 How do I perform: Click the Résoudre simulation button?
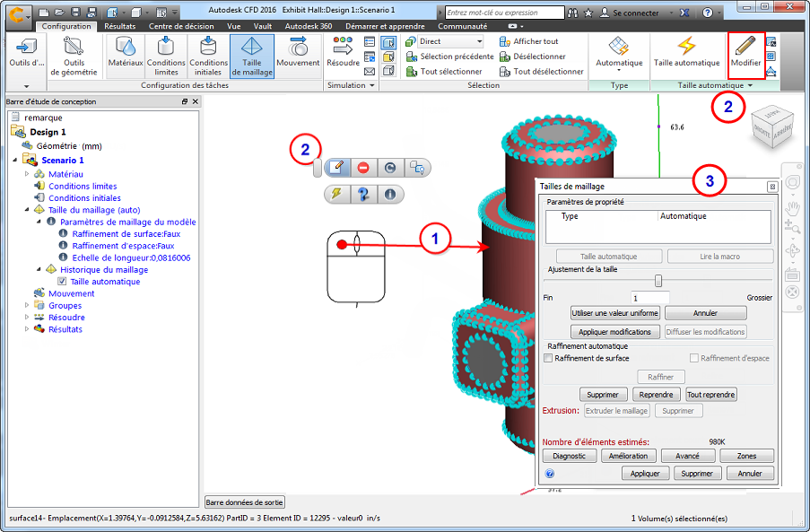343,52
